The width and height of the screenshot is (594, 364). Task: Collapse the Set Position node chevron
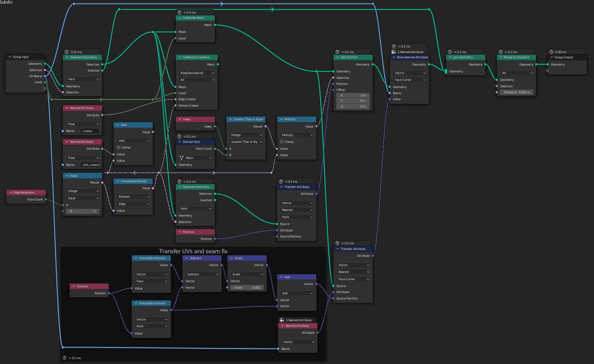point(338,57)
